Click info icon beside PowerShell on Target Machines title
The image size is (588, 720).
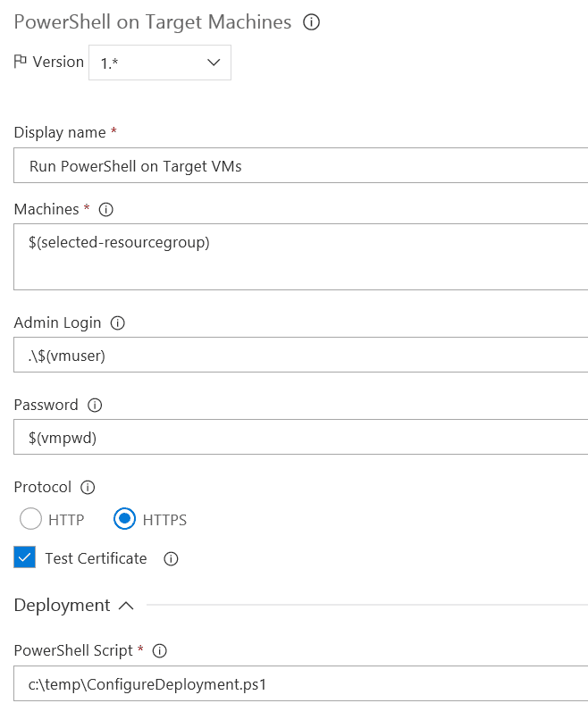[312, 22]
